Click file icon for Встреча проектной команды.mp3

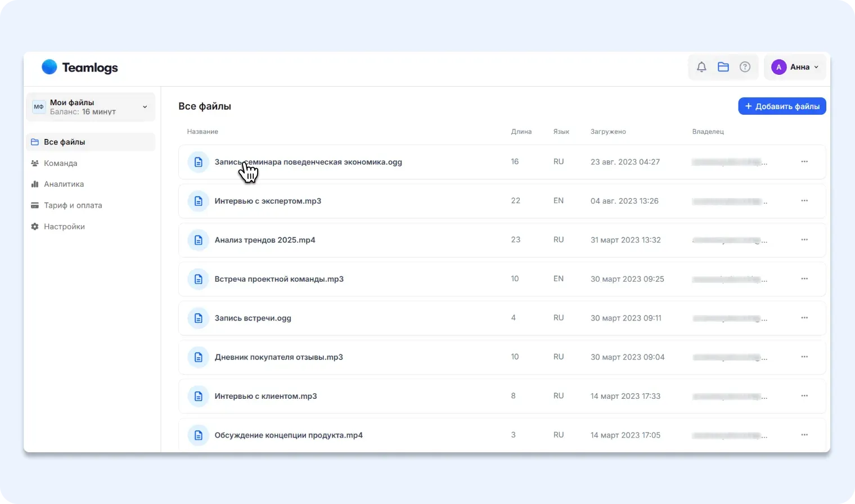199,279
